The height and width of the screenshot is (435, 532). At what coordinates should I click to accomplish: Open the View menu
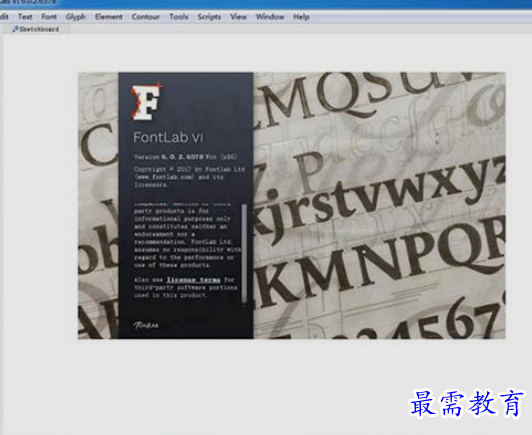tap(238, 17)
